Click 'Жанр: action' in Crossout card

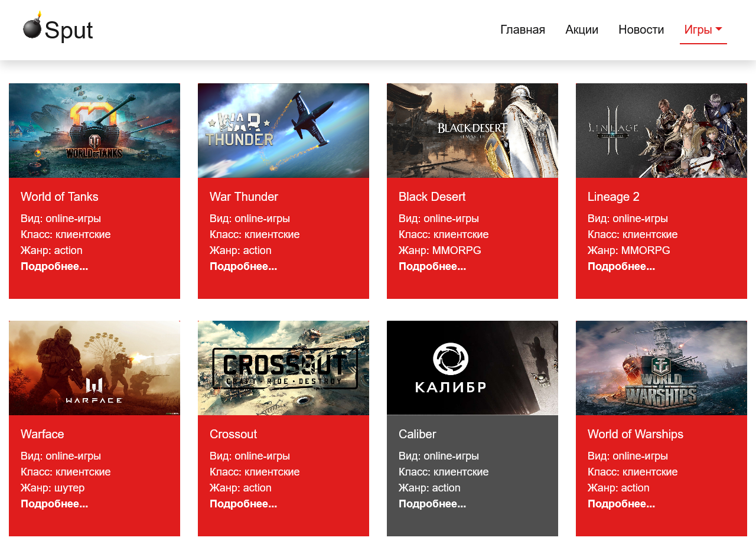(x=240, y=488)
